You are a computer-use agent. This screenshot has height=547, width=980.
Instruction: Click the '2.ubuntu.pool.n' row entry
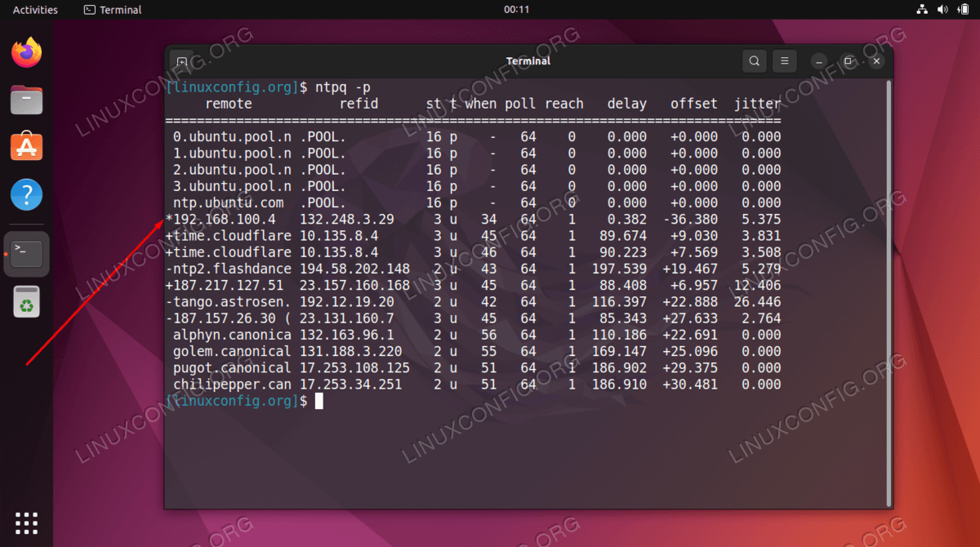pos(232,170)
